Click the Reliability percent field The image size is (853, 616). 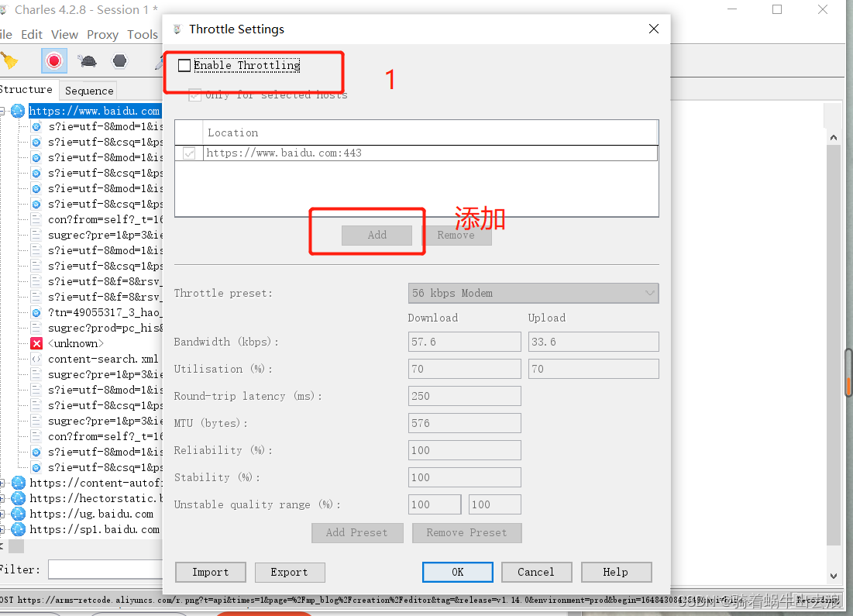(465, 451)
